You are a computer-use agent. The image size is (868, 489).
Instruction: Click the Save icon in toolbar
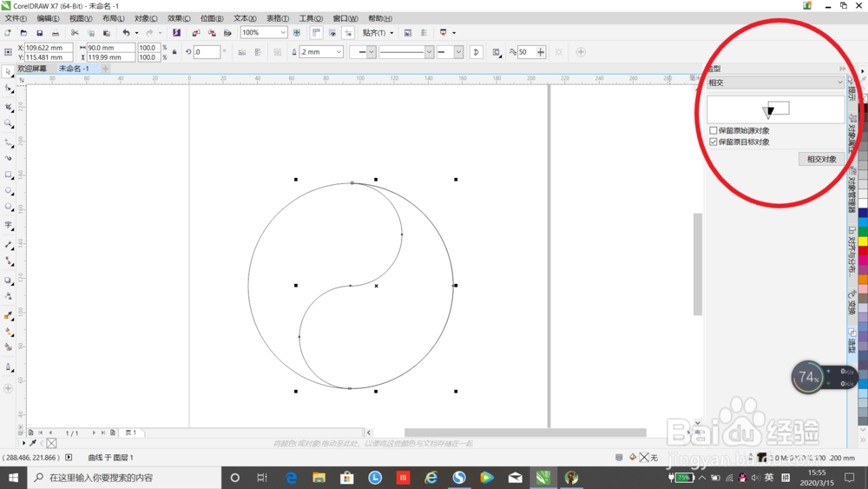39,33
